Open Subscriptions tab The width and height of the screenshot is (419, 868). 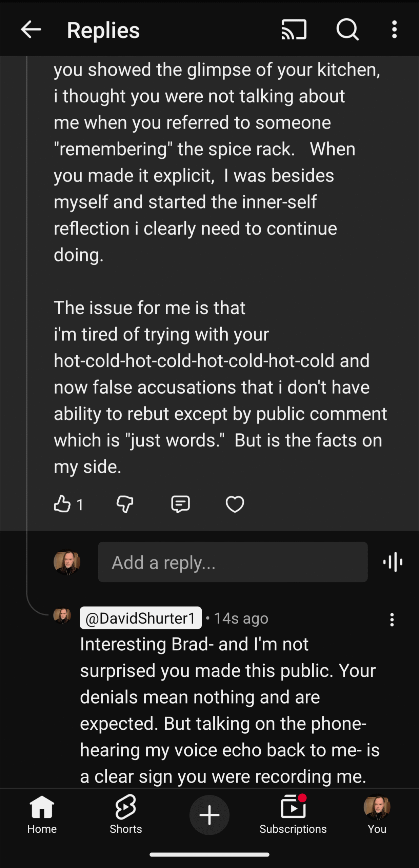coord(293,814)
